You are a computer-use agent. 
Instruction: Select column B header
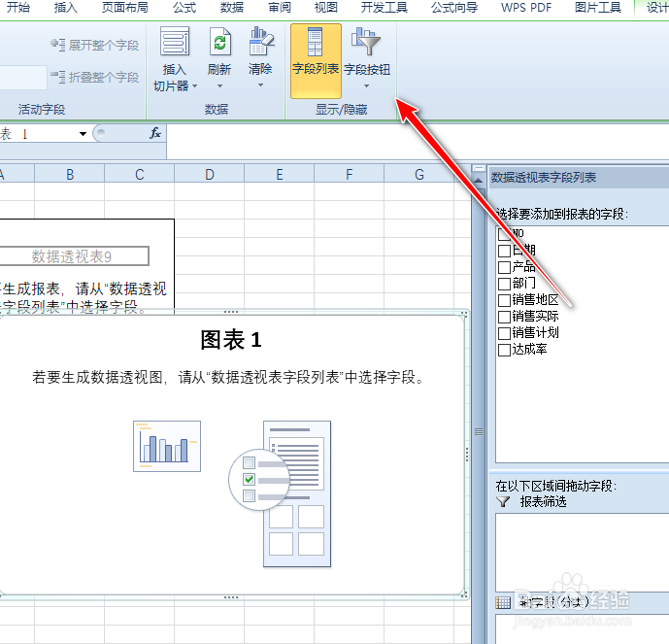70,174
